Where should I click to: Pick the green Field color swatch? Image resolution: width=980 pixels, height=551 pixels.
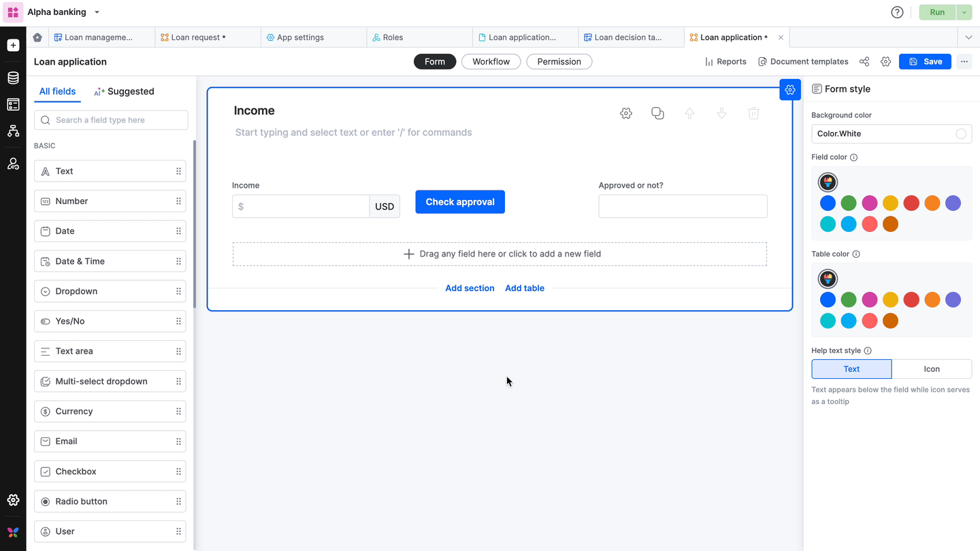[x=849, y=203]
